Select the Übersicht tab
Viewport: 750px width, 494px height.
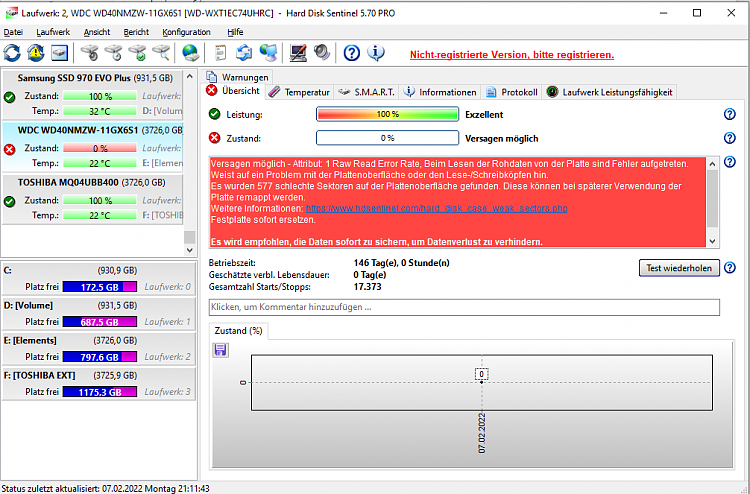[x=233, y=91]
